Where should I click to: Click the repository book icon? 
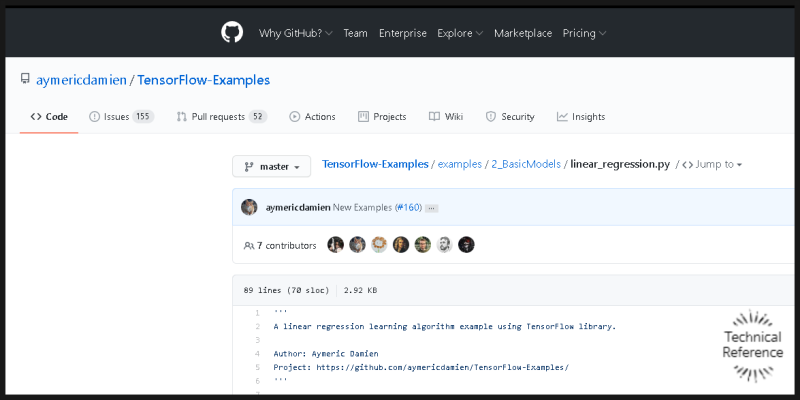[x=25, y=79]
